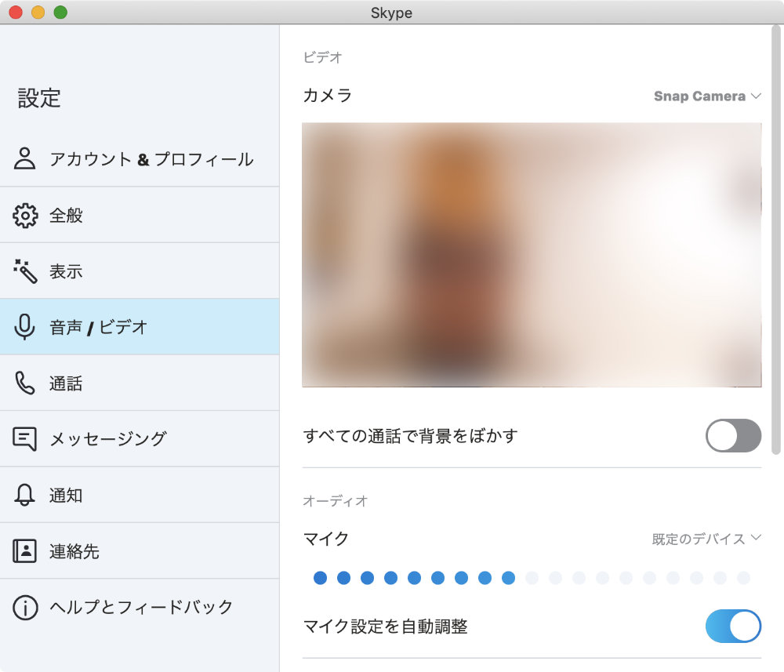Switch to the 通知 settings section
784x672 pixels.
pos(140,495)
